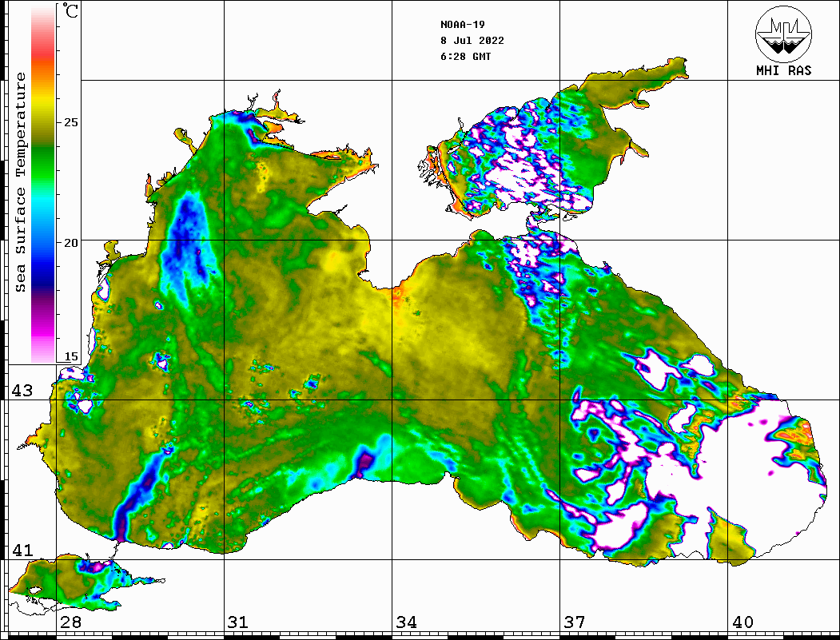This screenshot has height=640, width=840.
Task: Click the longitude label '31'
Action: [238, 622]
